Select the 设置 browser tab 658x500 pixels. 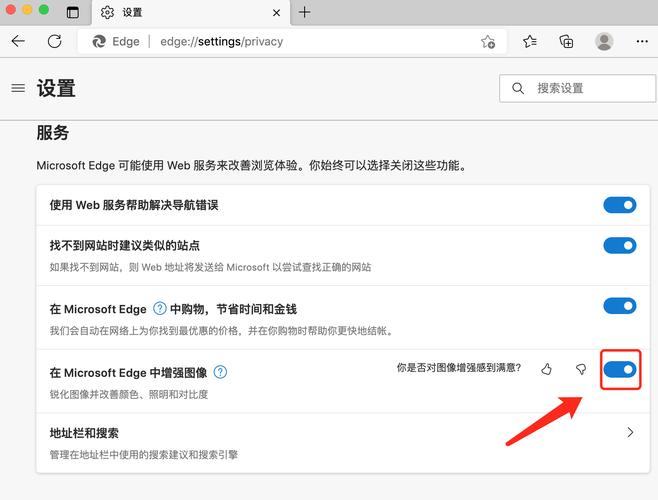pyautogui.click(x=180, y=13)
